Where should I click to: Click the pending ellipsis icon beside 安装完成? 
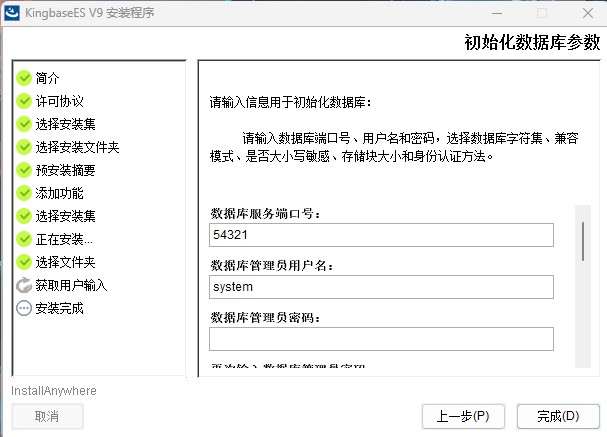(24, 308)
